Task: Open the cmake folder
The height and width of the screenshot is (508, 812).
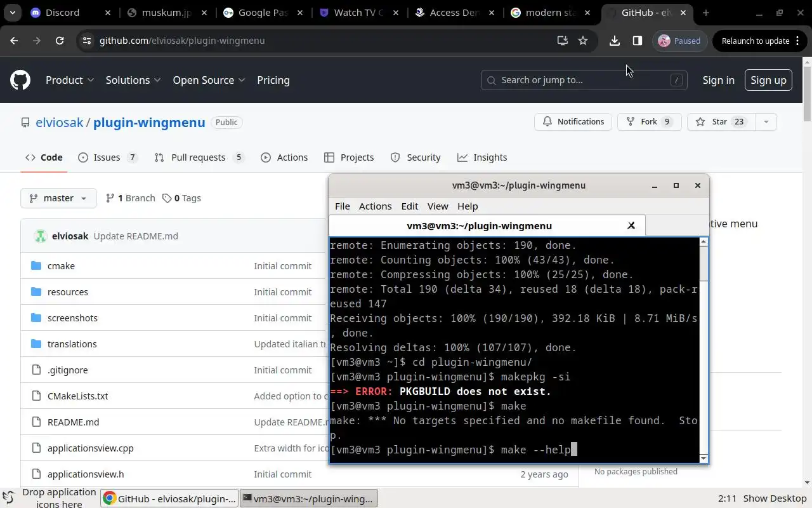Action: [x=61, y=266]
